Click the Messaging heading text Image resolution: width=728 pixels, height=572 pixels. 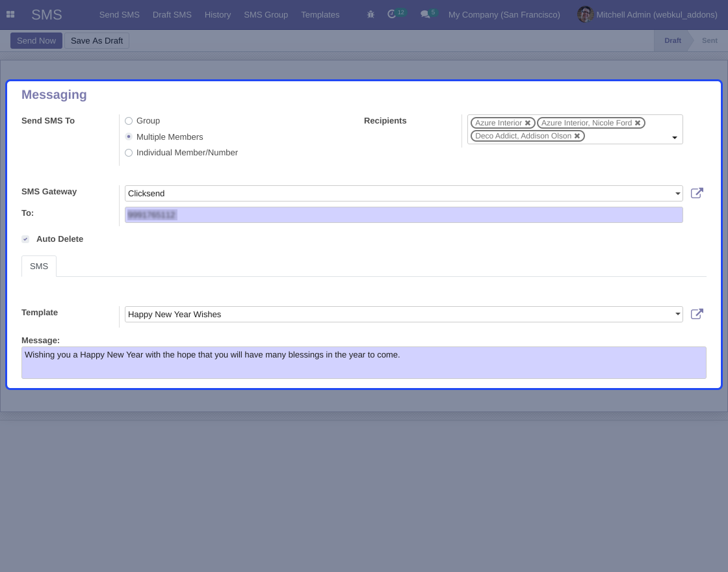click(x=55, y=95)
